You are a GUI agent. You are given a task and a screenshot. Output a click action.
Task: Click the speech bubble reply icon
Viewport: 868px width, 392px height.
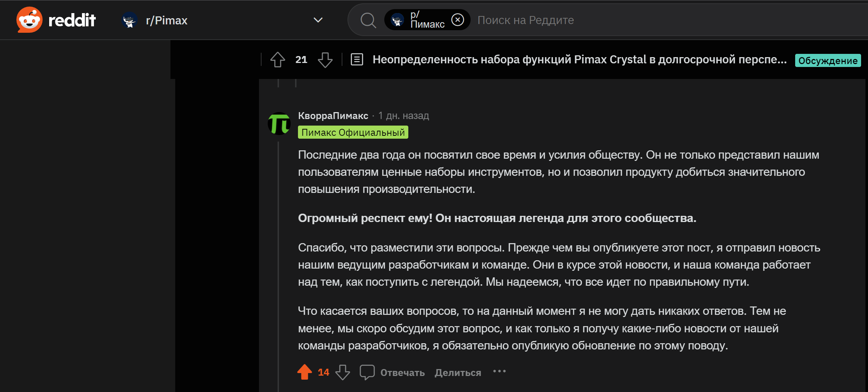pos(367,372)
